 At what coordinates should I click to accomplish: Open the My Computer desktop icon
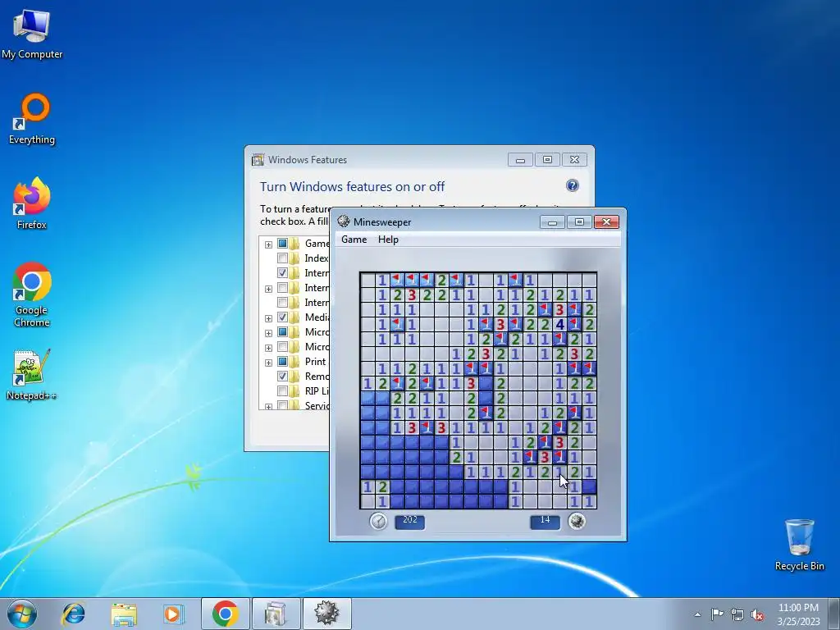[x=32, y=34]
